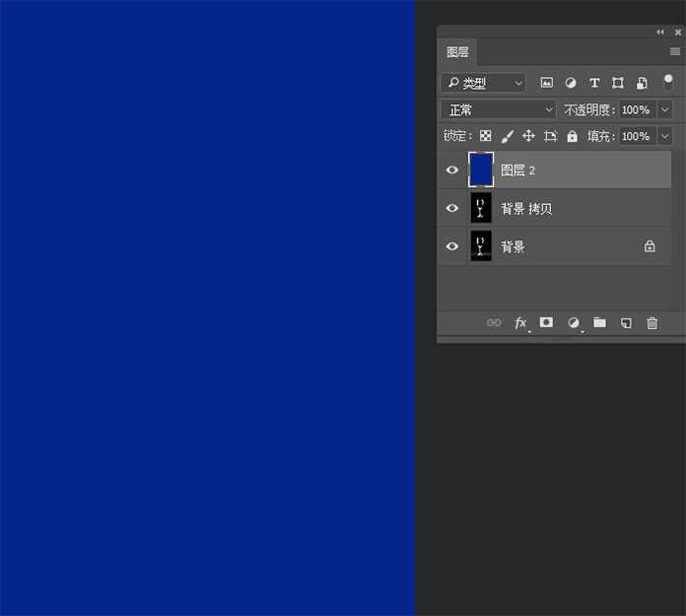Create a new layer
This screenshot has height=616, width=686.
[626, 323]
